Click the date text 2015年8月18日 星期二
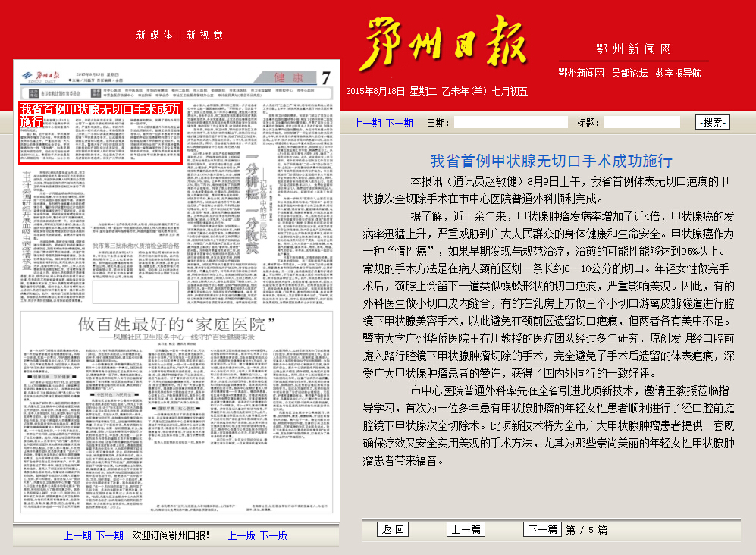Screen dimensions: 756x555 click(391, 91)
